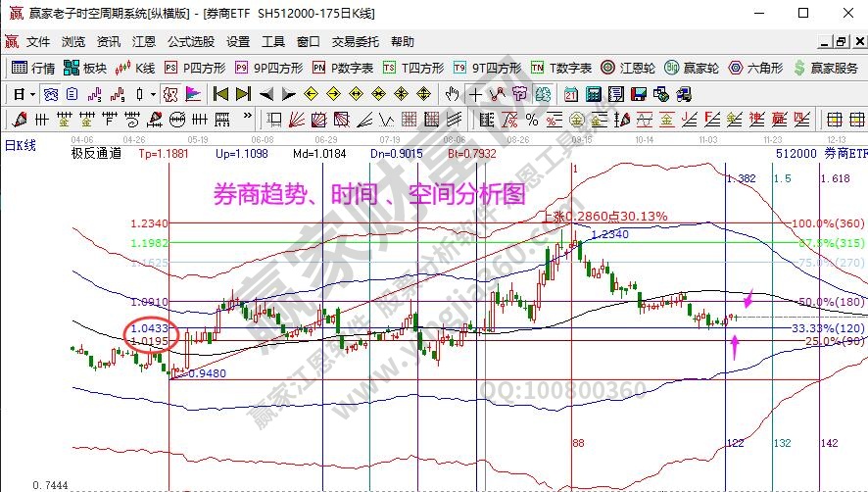Click the Dn=0.9015 value
This screenshot has width=868, height=492.
tap(397, 154)
